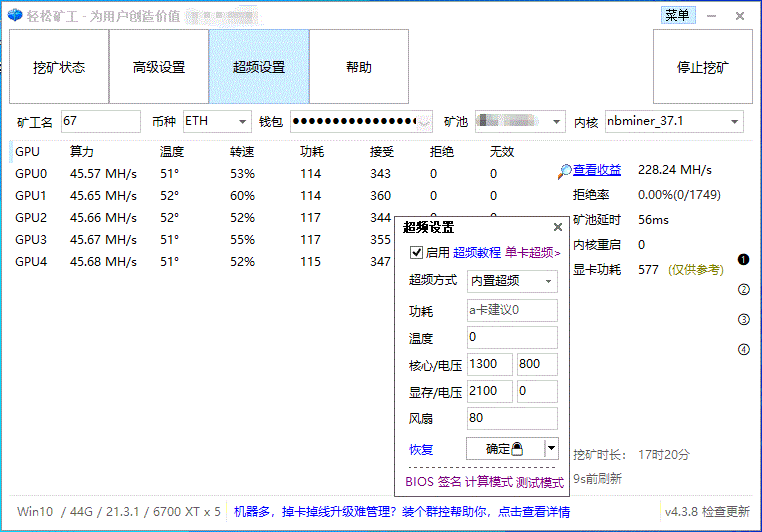Expand the arrow next to 确定 button

(x=551, y=449)
